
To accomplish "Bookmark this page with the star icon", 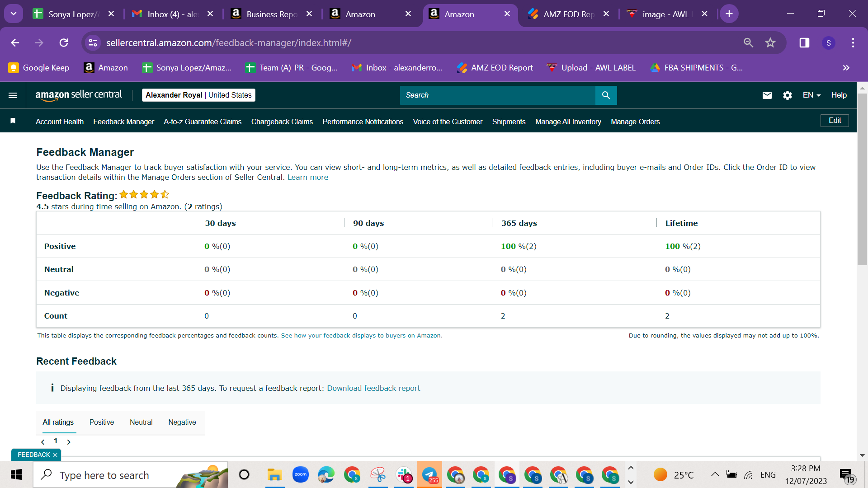I will coord(770,42).
